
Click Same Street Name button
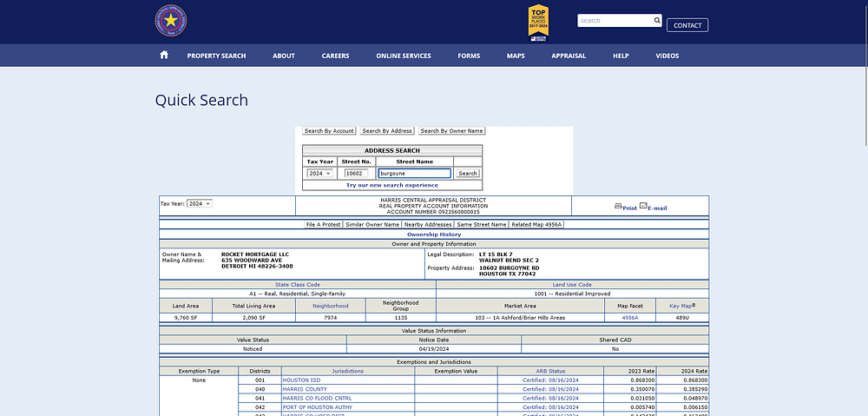click(482, 224)
